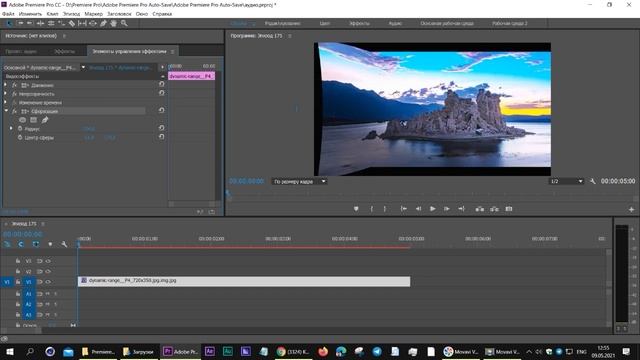The image size is (640, 360).
Task: Click the Extract button in monitor
Action: point(494,209)
